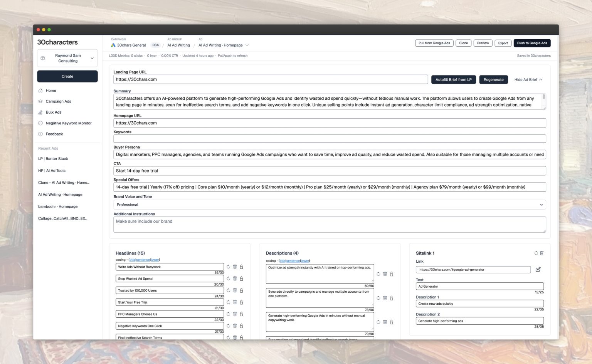Collapse the ad brief with Hide Ad Brief
Screen dimensions: 592x364
pyautogui.click(x=528, y=79)
